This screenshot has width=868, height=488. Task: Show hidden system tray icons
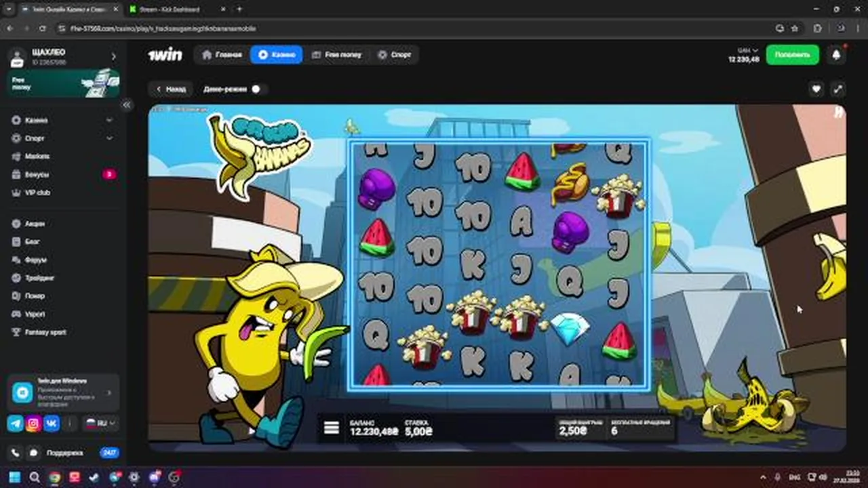763,477
